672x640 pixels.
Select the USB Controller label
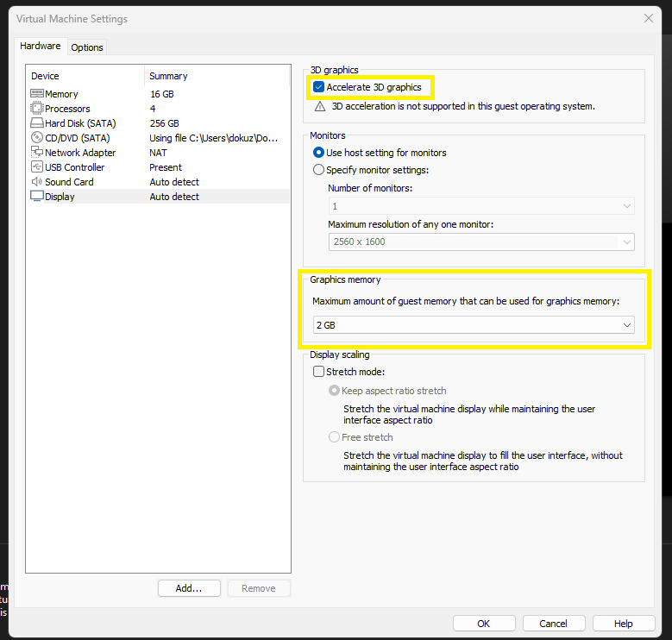[x=74, y=167]
